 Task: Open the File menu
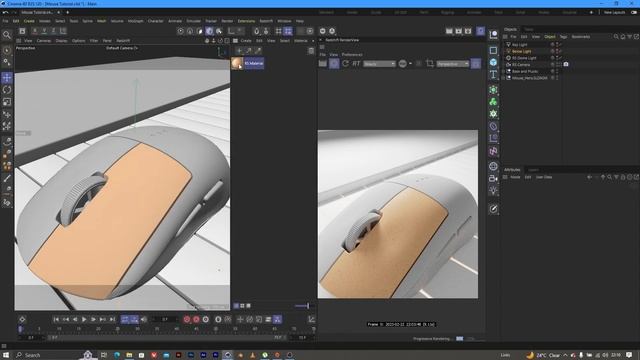[5, 21]
